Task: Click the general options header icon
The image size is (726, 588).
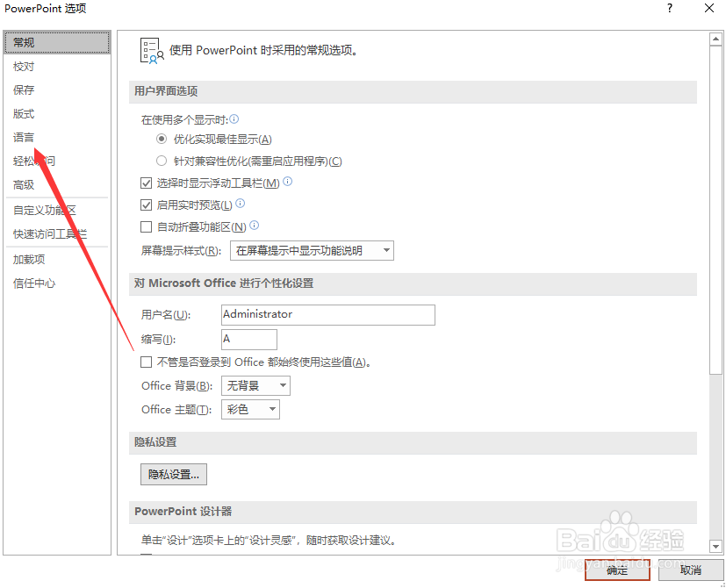Action: pos(152,51)
